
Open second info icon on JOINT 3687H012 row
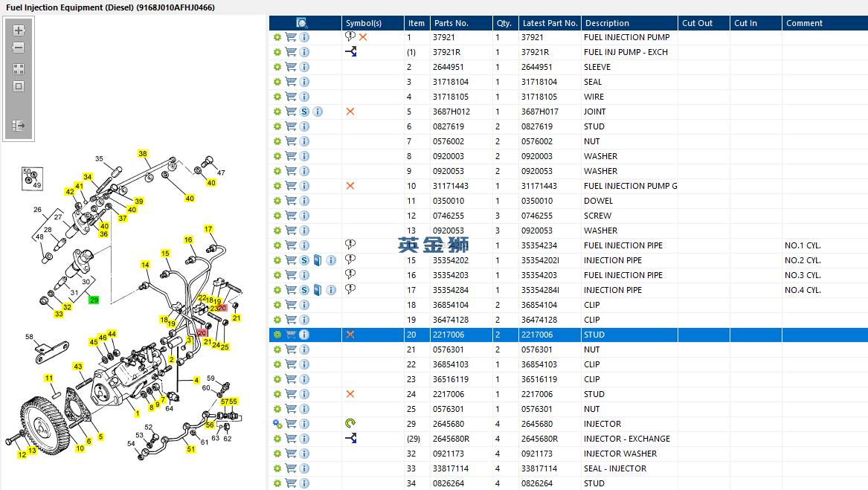tap(318, 112)
